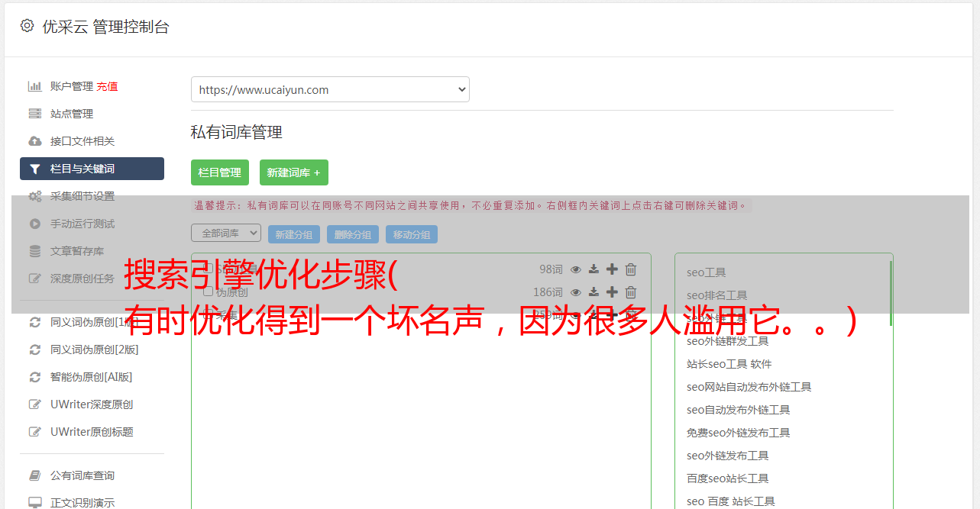The width and height of the screenshot is (980, 509).
Task: Click the 新建词库 + button
Action: click(294, 172)
